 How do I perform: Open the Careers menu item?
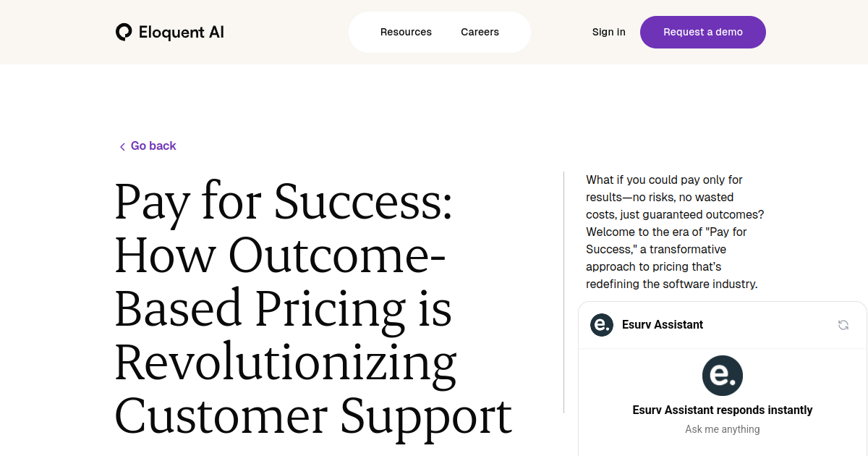pyautogui.click(x=480, y=32)
